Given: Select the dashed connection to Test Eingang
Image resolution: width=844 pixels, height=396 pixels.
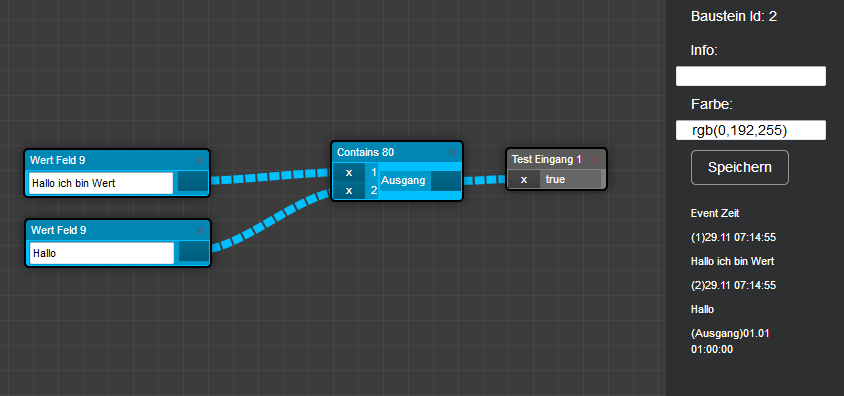Looking at the screenshot, I should (x=484, y=180).
